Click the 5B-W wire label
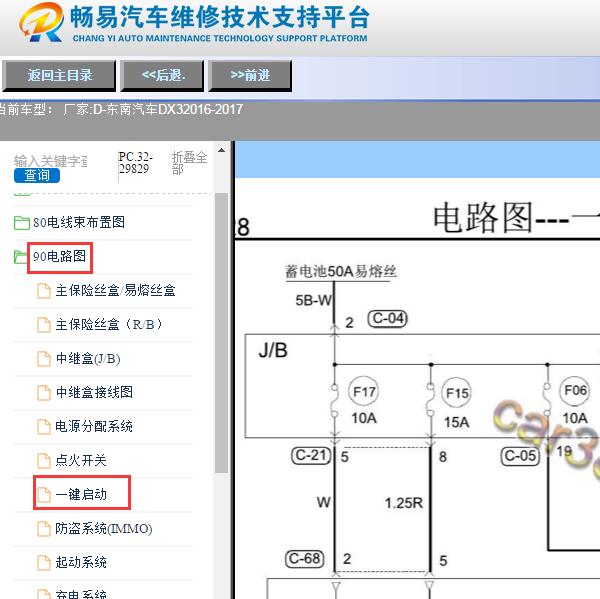This screenshot has width=600, height=599. click(313, 300)
